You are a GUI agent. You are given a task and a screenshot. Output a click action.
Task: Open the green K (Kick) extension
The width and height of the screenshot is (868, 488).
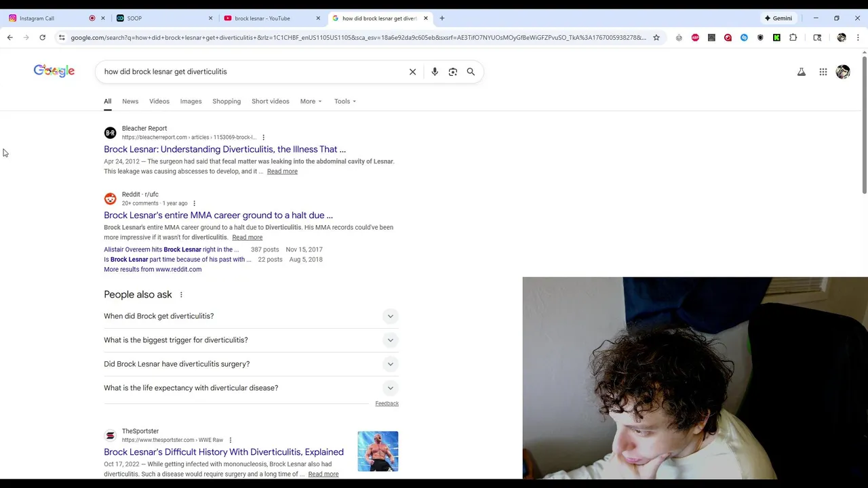776,37
